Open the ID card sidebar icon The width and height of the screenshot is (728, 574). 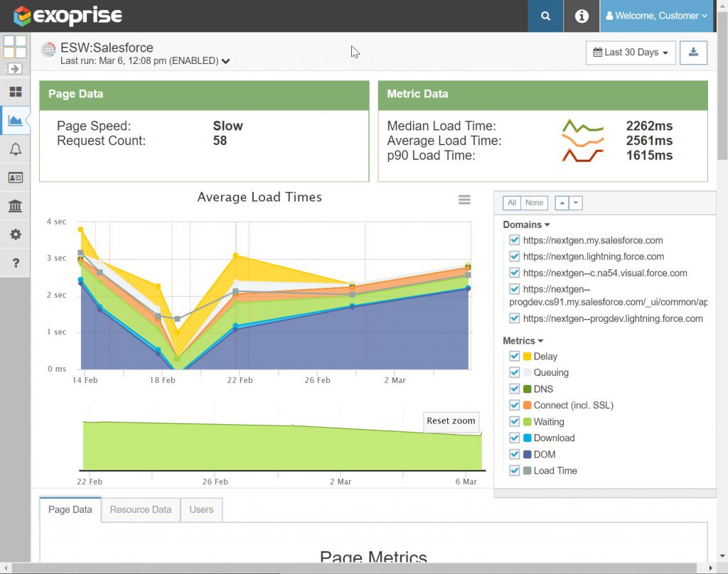(x=16, y=178)
